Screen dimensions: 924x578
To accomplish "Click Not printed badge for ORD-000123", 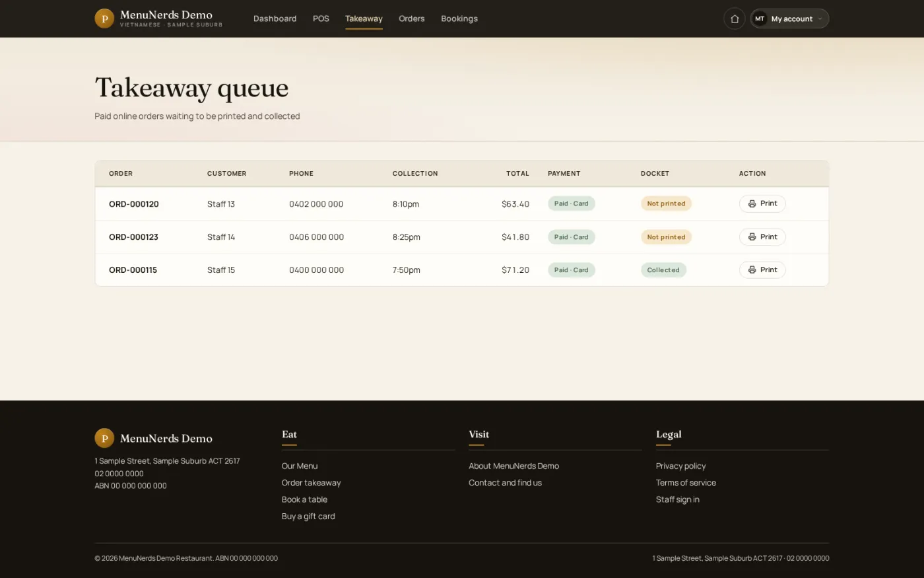I will click(666, 237).
